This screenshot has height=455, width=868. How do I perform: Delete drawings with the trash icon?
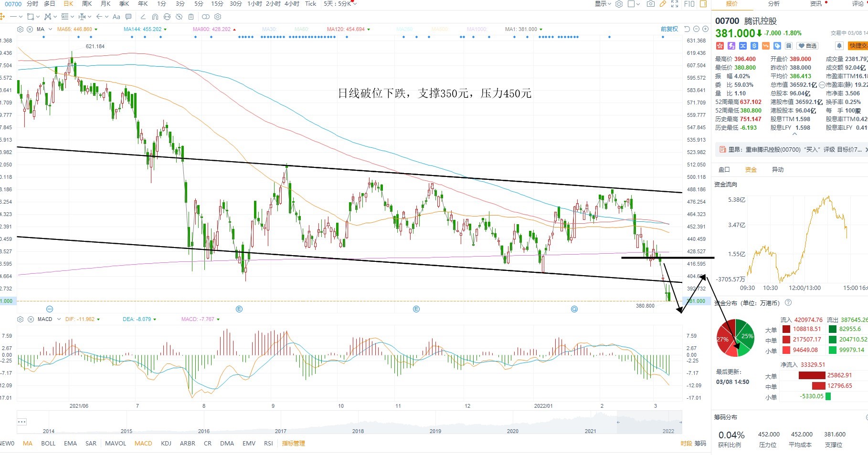coord(191,17)
